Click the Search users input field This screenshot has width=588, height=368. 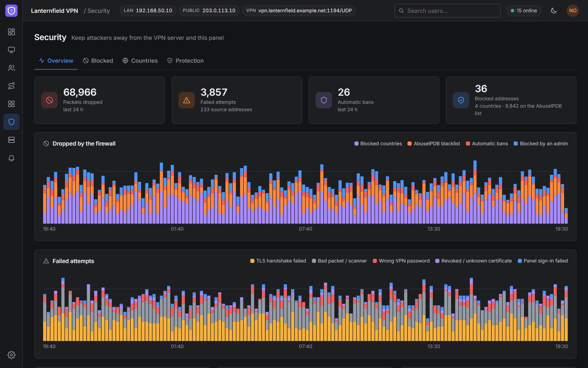447,11
